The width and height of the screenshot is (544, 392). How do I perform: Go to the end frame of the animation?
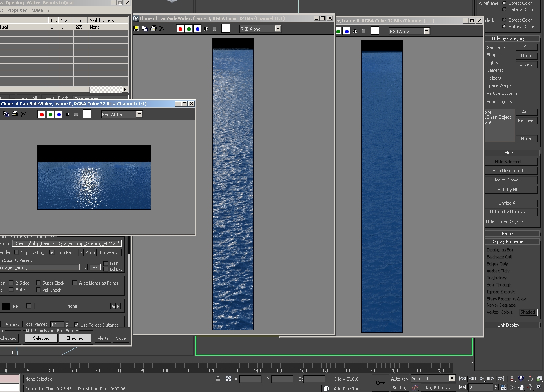(500, 379)
